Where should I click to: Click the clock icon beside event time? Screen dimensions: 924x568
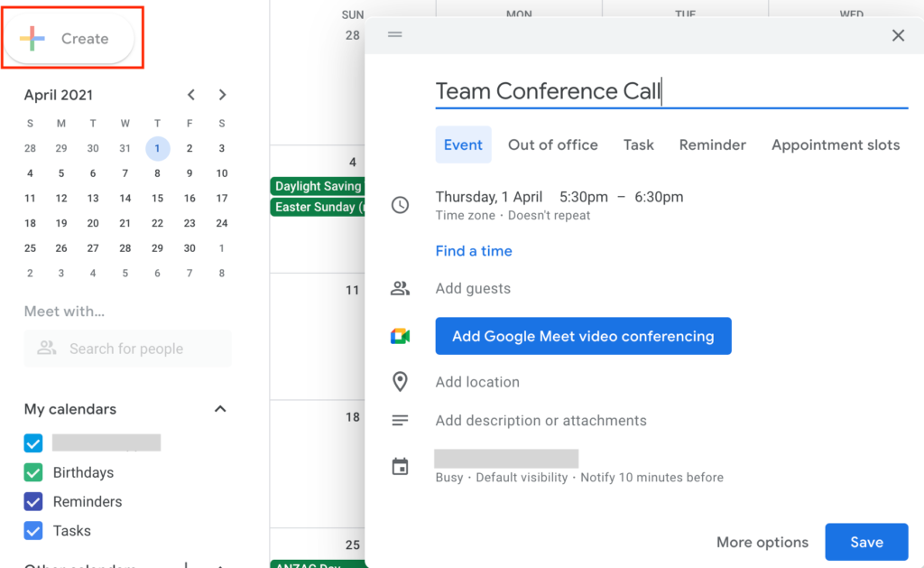400,205
